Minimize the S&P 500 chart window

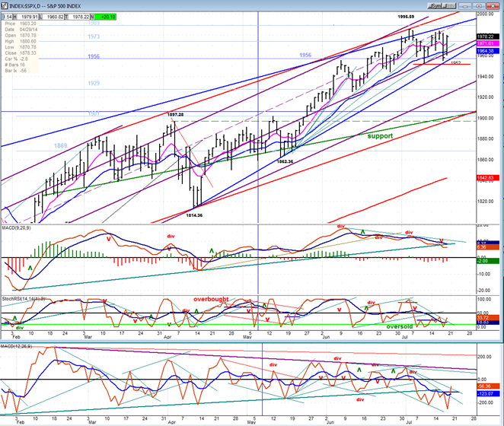[464, 6]
